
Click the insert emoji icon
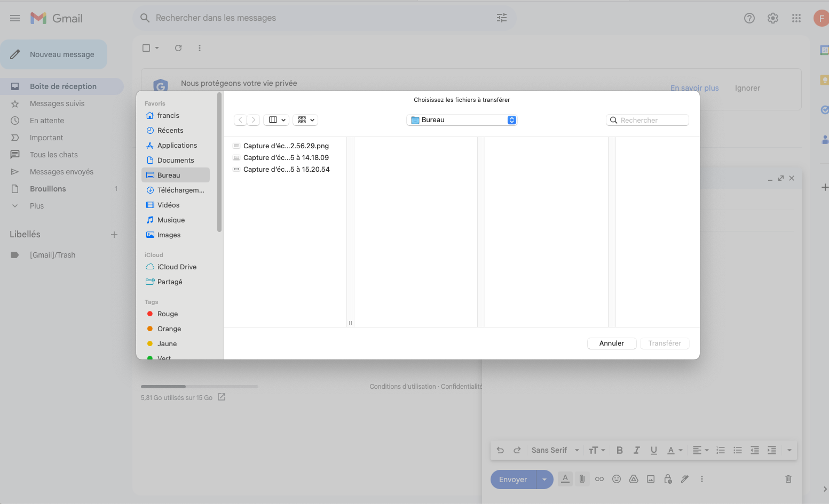617,479
